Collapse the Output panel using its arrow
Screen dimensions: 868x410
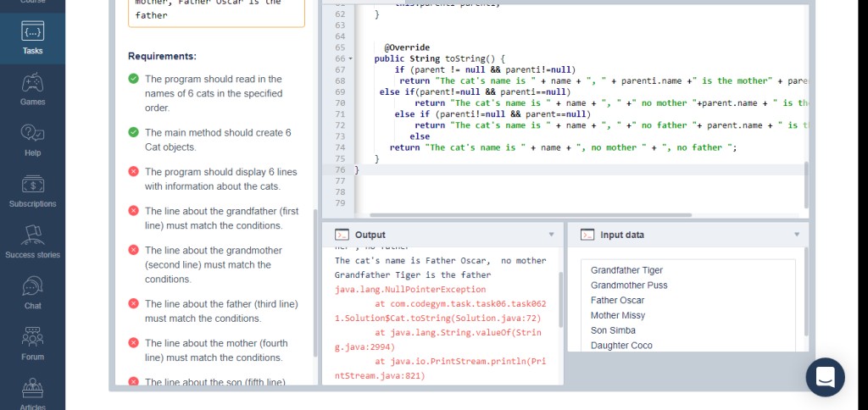(551, 235)
